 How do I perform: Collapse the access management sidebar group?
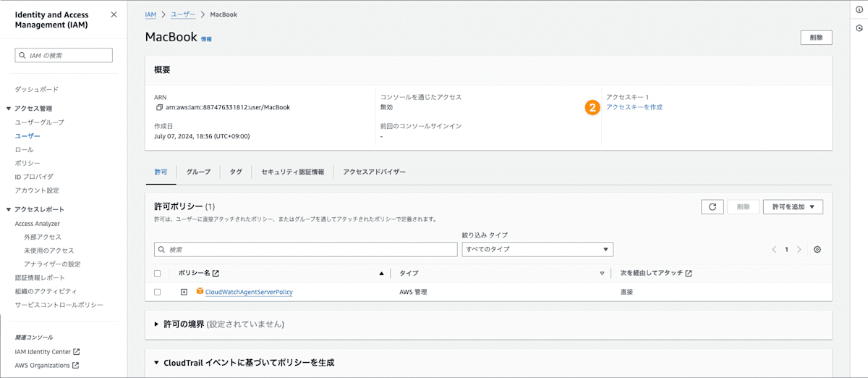(x=8, y=109)
